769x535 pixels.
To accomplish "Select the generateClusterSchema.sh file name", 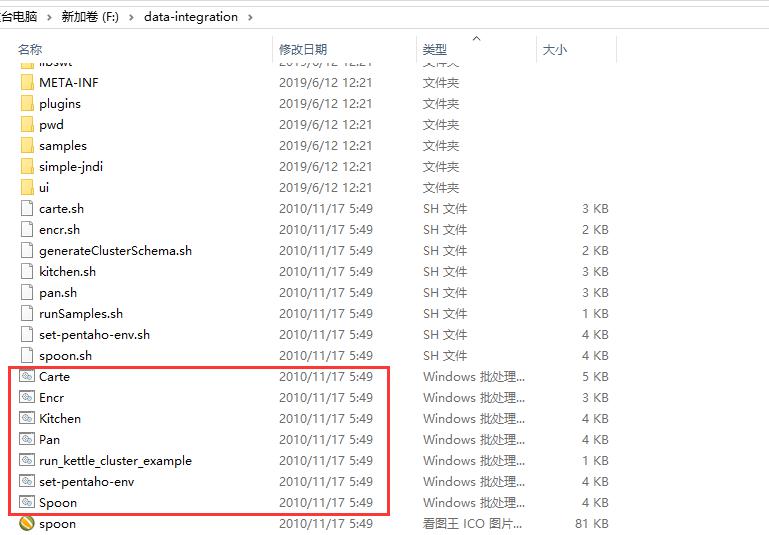I will [115, 251].
